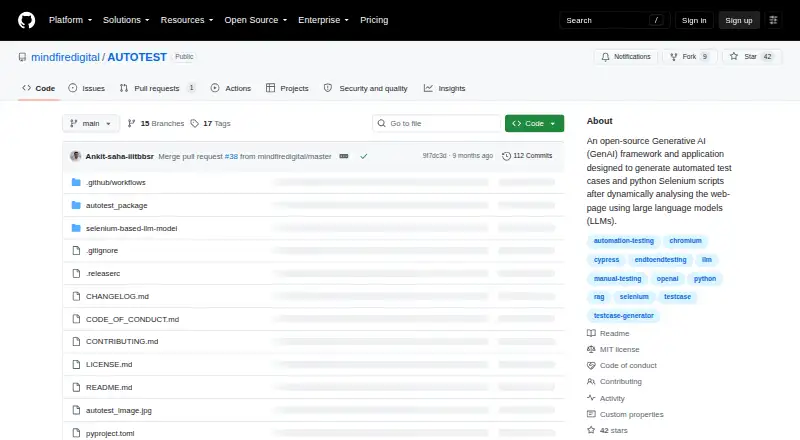This screenshot has width=800, height=440.
Task: Open the LICENSE.md file
Action: 109,364
